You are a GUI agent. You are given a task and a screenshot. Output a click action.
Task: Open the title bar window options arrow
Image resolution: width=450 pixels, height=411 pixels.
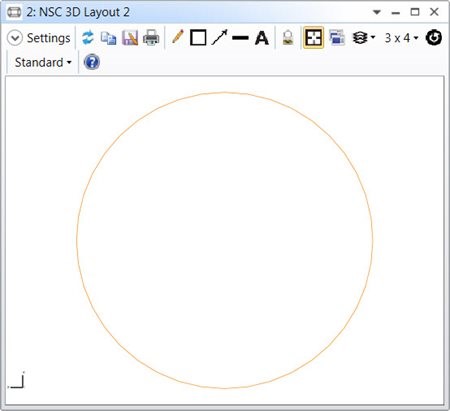(x=377, y=12)
